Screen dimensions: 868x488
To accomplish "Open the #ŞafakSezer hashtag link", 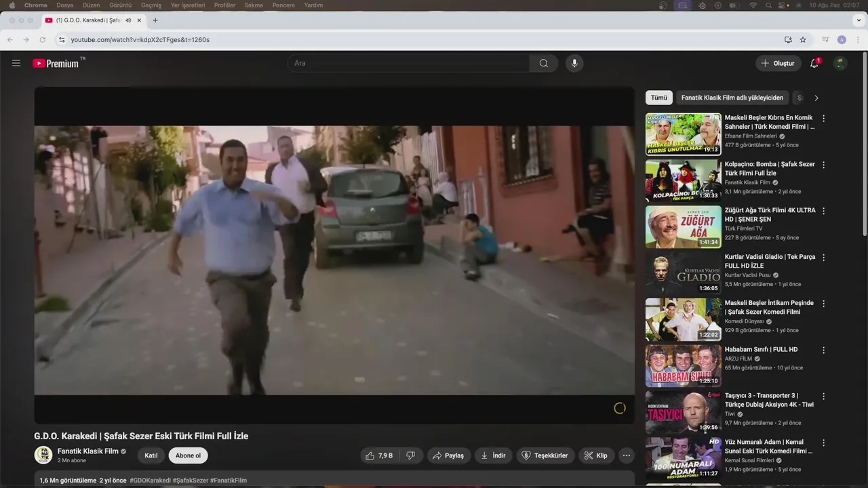I will click(x=191, y=481).
